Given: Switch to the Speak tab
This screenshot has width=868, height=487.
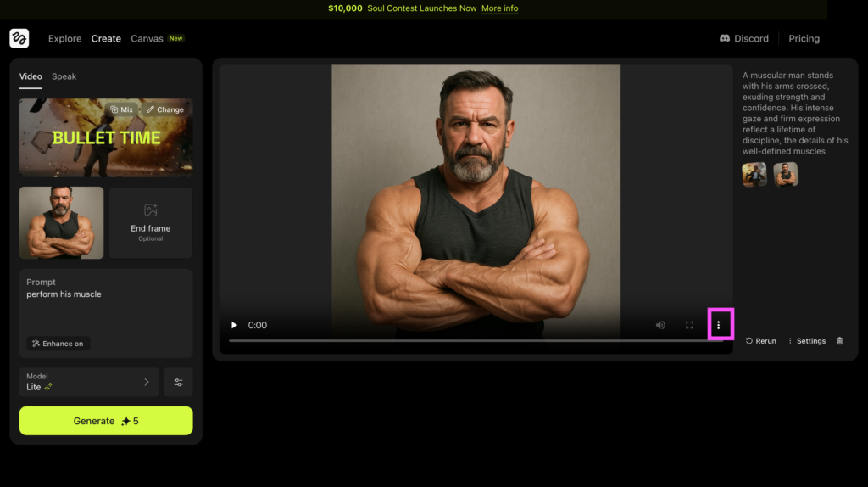Looking at the screenshot, I should [64, 76].
